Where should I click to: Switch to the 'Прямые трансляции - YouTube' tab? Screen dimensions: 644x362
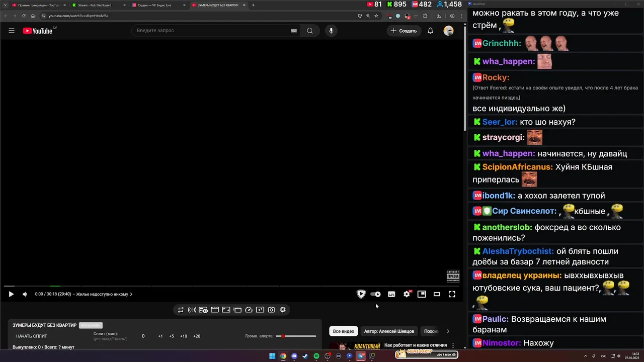click(38, 5)
